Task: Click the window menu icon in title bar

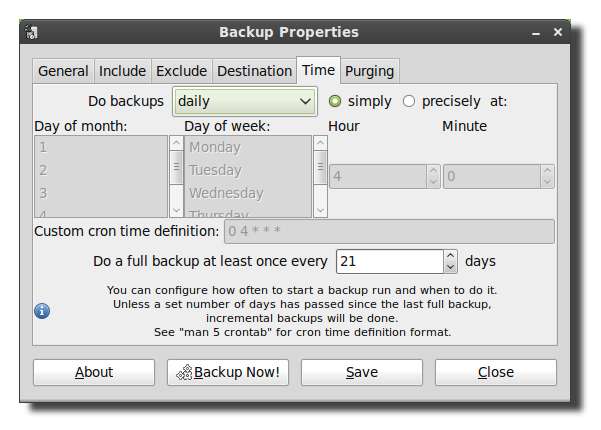Action: click(x=33, y=32)
